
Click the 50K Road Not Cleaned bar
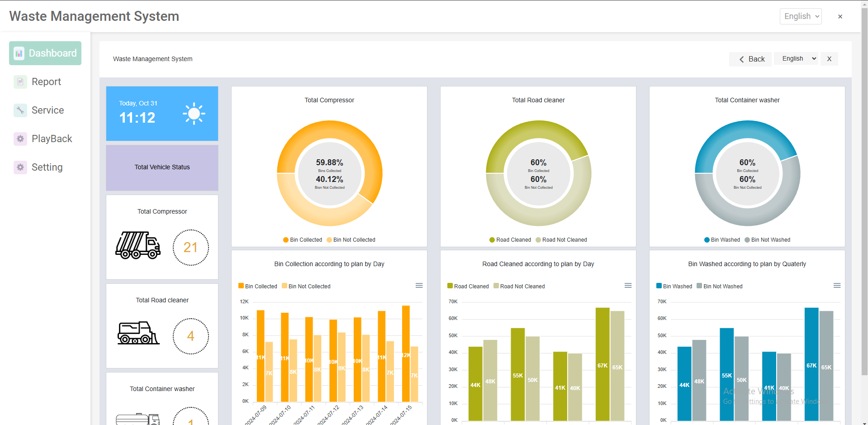pyautogui.click(x=533, y=378)
